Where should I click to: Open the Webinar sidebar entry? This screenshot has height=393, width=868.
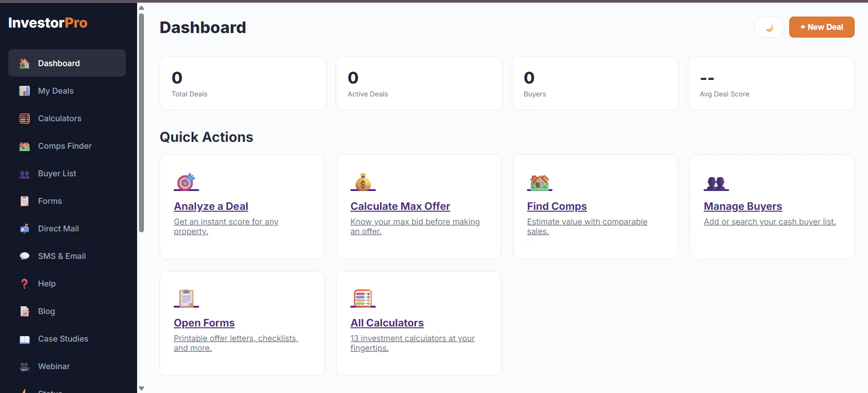[67, 366]
